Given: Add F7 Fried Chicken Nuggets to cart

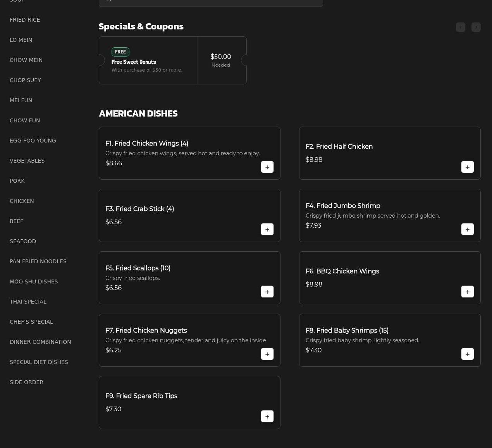Looking at the screenshot, I should pyautogui.click(x=267, y=354).
